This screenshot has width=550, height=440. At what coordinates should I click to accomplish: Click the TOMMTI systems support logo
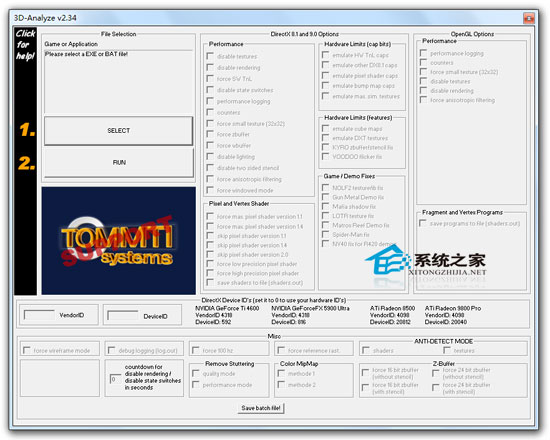click(x=119, y=241)
